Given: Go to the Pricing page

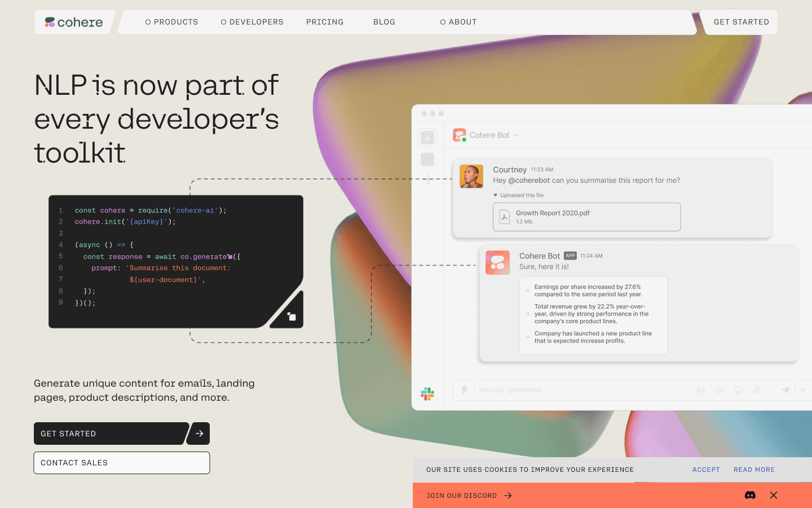Looking at the screenshot, I should [325, 22].
